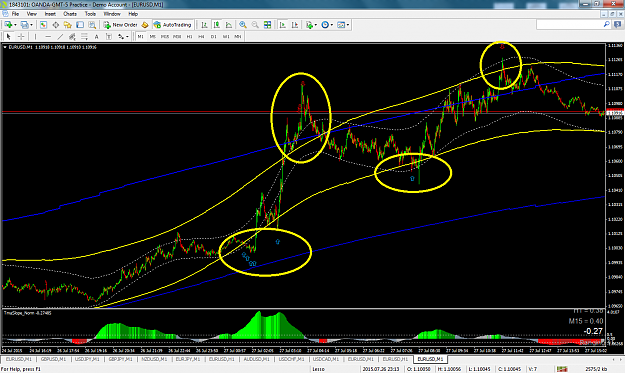Select the crosshair tool

(21, 37)
